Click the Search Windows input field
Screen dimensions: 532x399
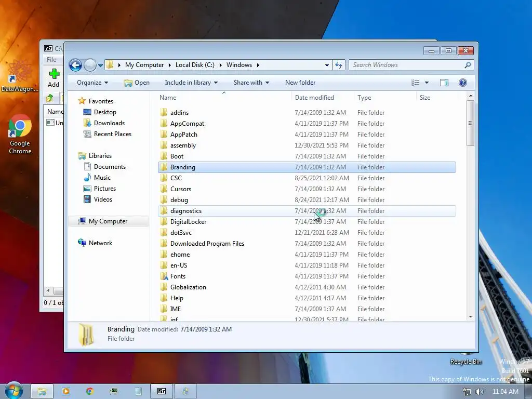407,65
